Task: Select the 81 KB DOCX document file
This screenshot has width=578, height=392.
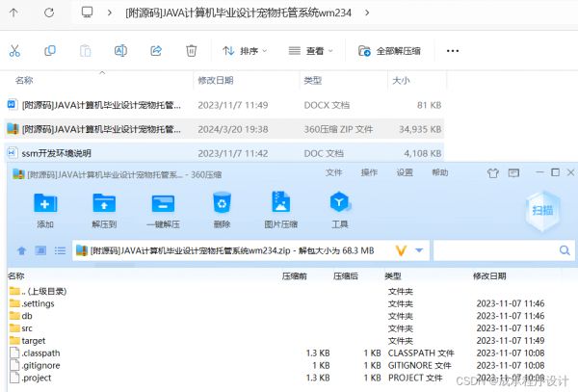Action: click(x=224, y=105)
